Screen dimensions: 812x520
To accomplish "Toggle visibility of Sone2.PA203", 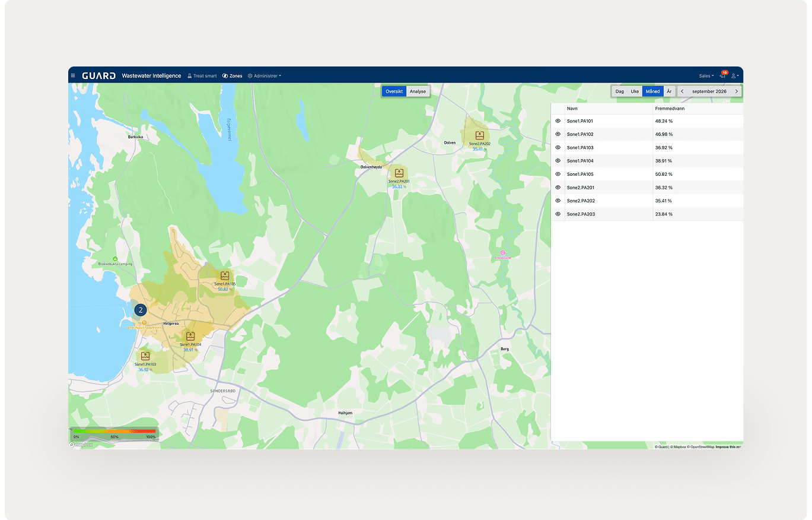I will [558, 214].
